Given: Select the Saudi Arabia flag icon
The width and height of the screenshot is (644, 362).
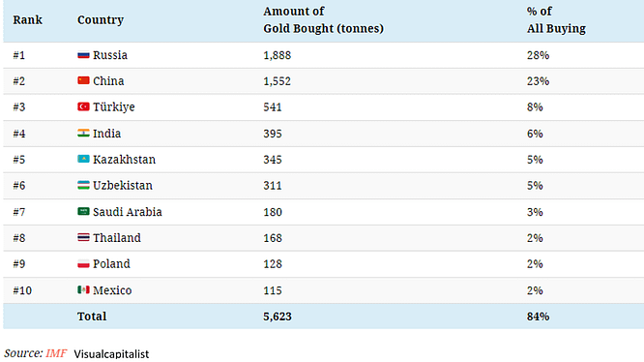Looking at the screenshot, I should click(83, 212).
